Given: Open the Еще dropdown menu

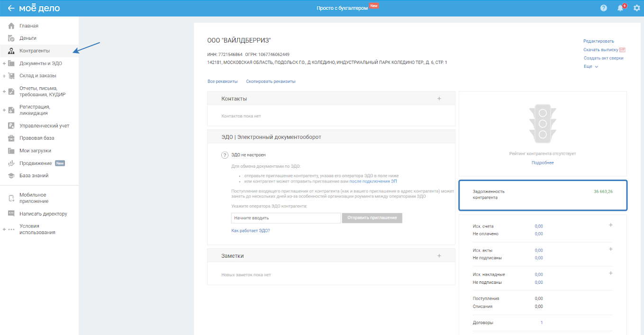Looking at the screenshot, I should 591,67.
